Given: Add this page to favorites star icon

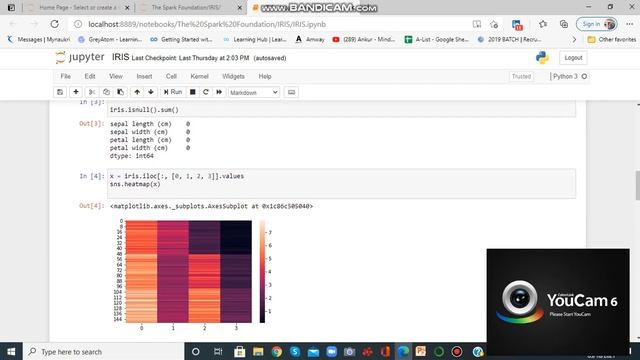Looking at the screenshot, I should (x=494, y=24).
